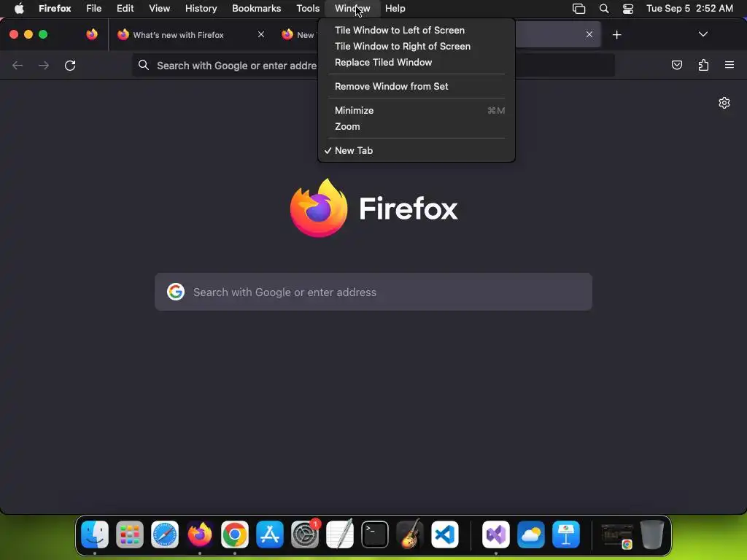Go back with the back arrow
Screen dimensions: 747x560
18,65
